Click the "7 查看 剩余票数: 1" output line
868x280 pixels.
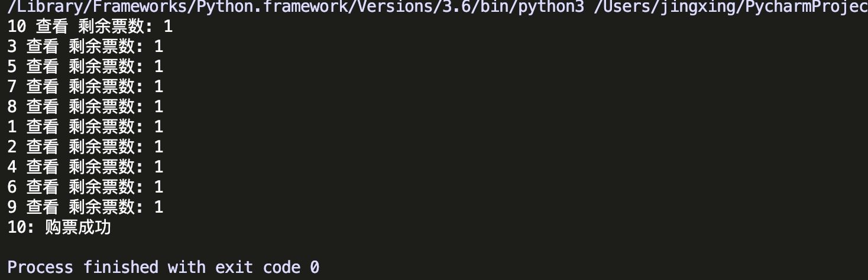pos(85,87)
